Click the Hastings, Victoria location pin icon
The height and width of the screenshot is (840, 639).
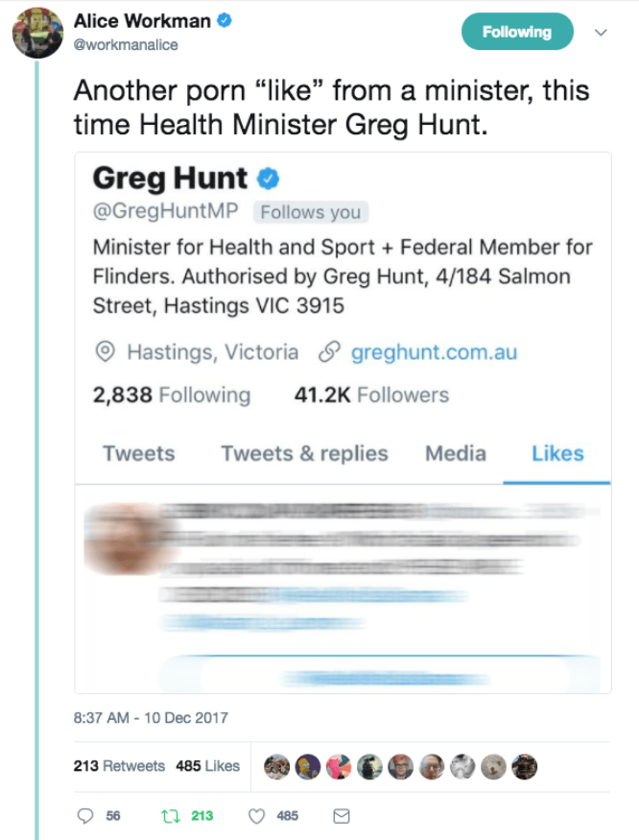105,352
